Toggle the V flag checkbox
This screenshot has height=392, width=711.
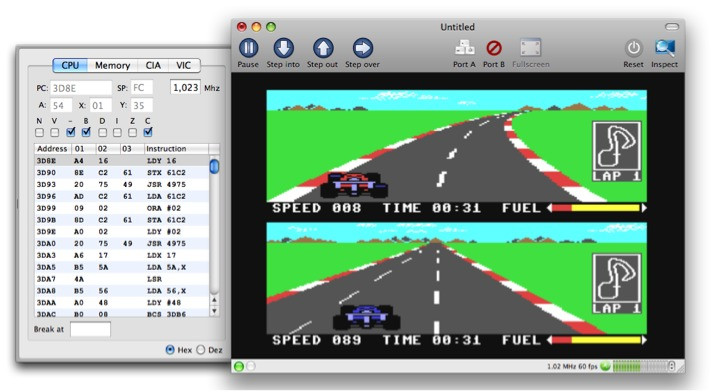55,132
